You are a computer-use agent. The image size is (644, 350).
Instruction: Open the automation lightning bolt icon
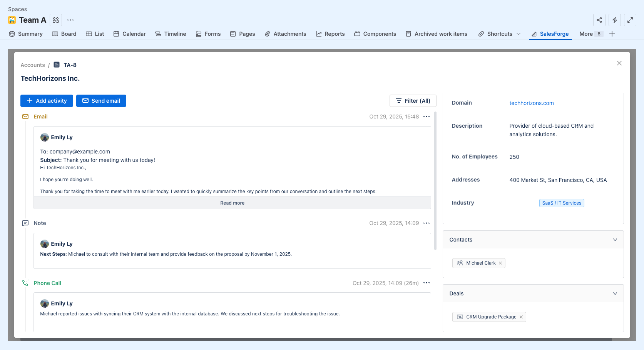[615, 20]
